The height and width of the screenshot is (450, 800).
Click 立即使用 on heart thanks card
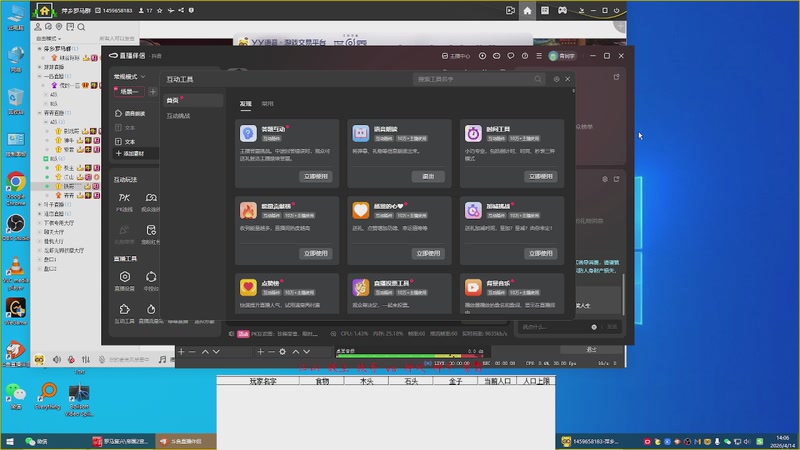click(428, 254)
